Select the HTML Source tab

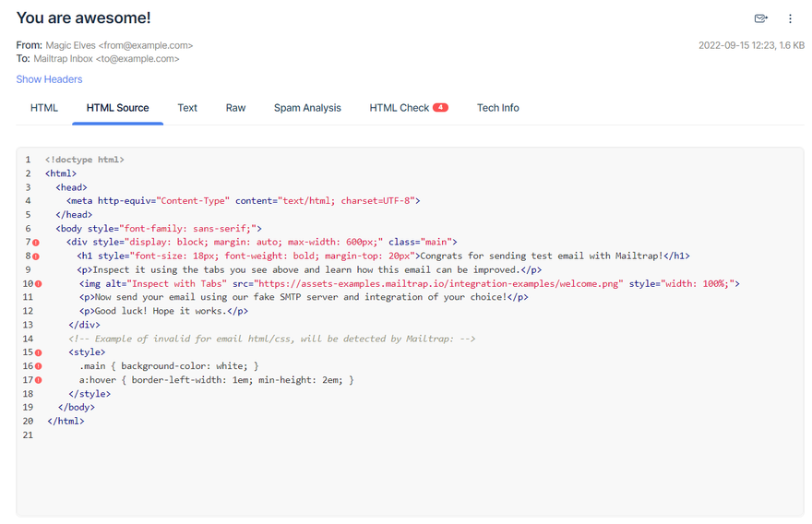[x=117, y=108]
